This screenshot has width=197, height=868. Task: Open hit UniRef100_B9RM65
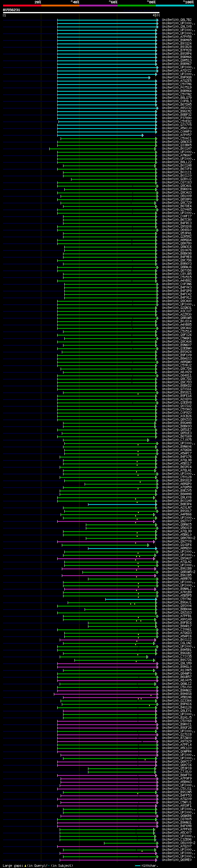point(176,40)
